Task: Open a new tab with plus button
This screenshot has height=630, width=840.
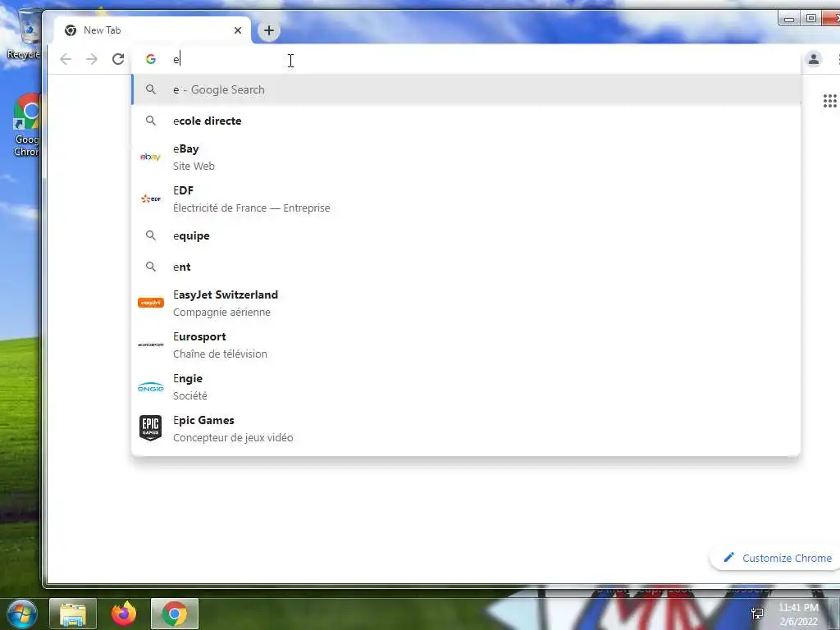Action: (x=269, y=30)
